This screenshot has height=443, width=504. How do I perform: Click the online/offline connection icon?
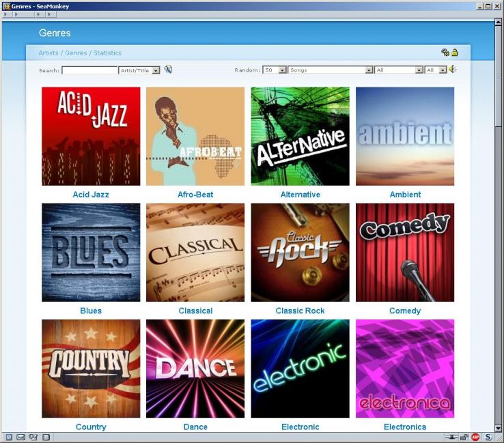[451, 437]
